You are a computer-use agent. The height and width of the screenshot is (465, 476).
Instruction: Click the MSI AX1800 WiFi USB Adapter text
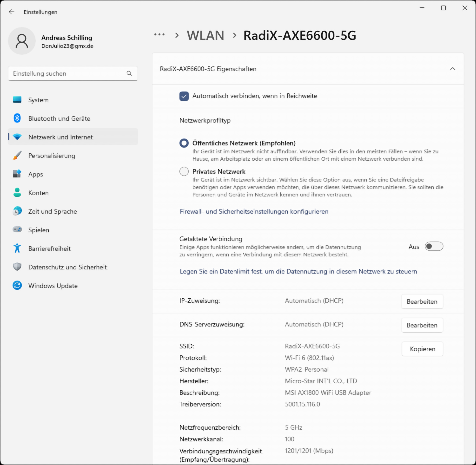point(328,393)
